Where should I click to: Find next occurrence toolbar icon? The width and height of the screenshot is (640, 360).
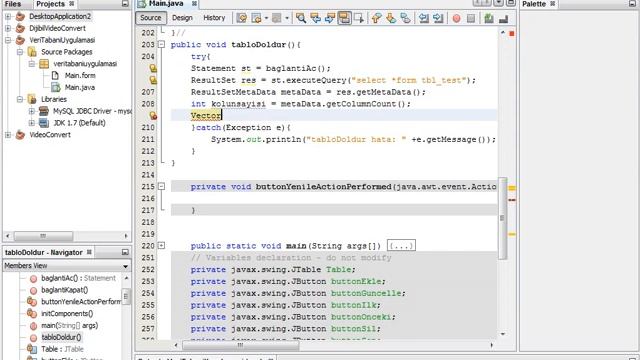(x=330, y=18)
